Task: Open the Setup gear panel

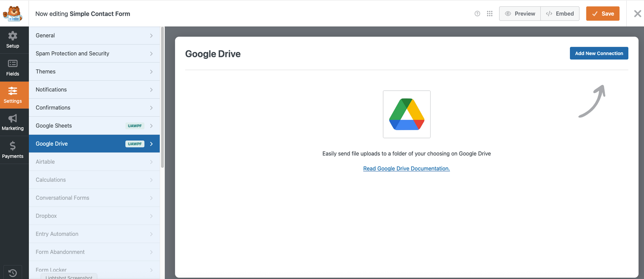Action: (13, 40)
